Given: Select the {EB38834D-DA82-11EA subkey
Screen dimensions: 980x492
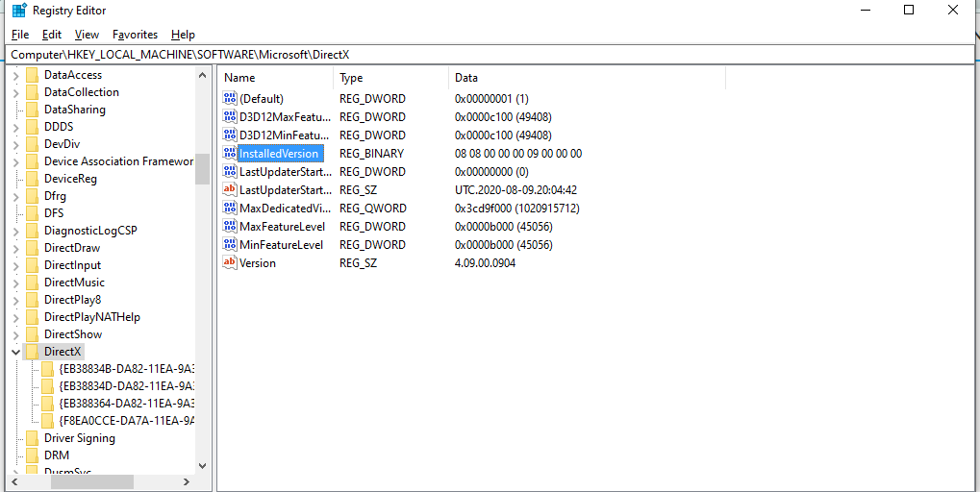Looking at the screenshot, I should pos(127,386).
